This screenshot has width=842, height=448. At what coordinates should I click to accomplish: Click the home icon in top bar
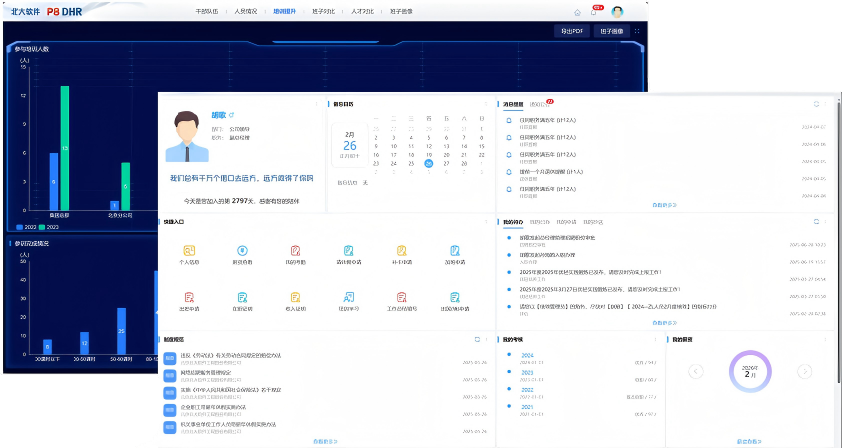tap(577, 12)
